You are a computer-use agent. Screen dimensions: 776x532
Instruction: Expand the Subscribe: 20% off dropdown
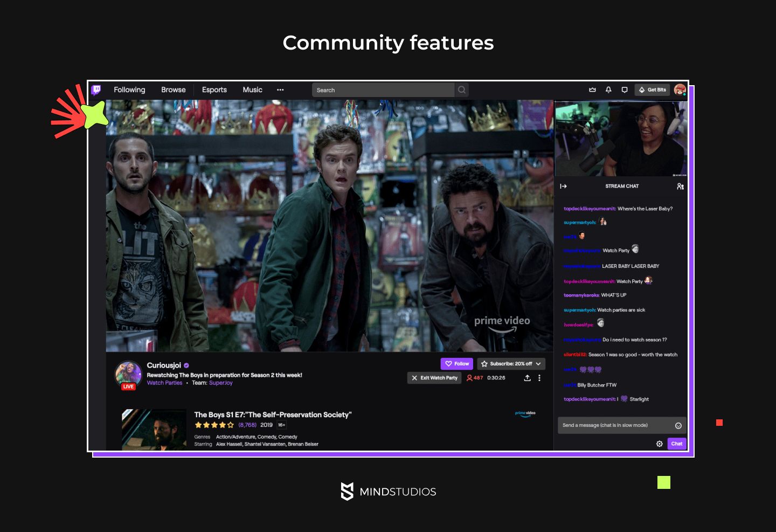511,364
